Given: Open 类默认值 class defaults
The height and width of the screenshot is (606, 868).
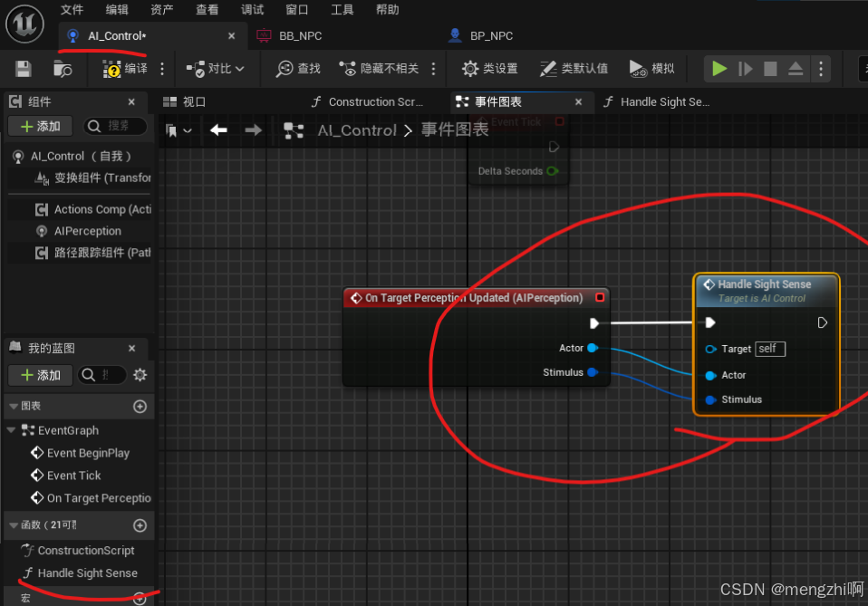Looking at the screenshot, I should 574,69.
